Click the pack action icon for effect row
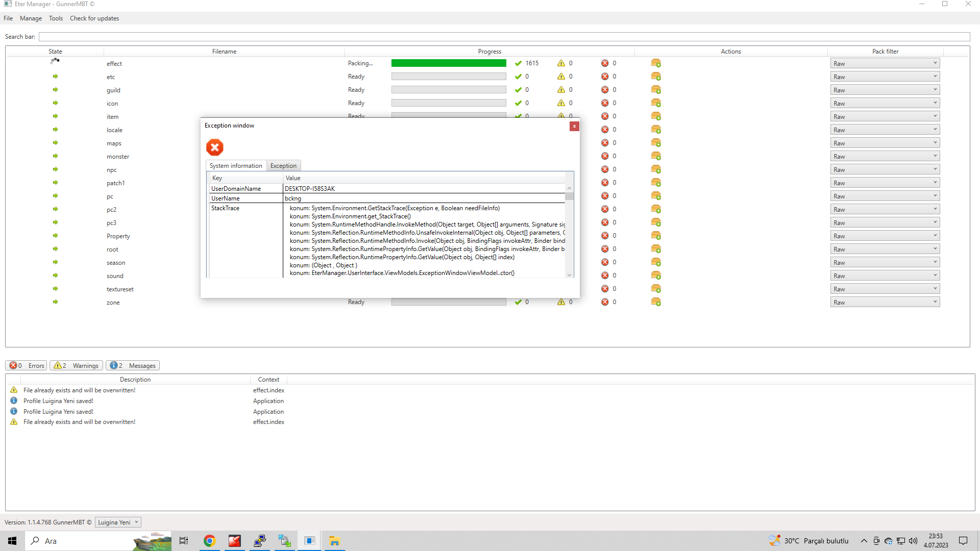Screen dimensions: 980x551 tap(656, 63)
